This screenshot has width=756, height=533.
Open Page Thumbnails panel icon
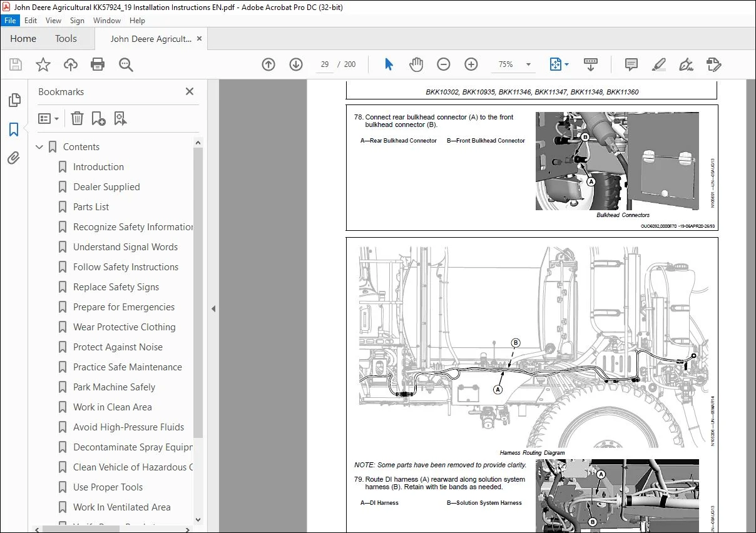click(x=14, y=100)
